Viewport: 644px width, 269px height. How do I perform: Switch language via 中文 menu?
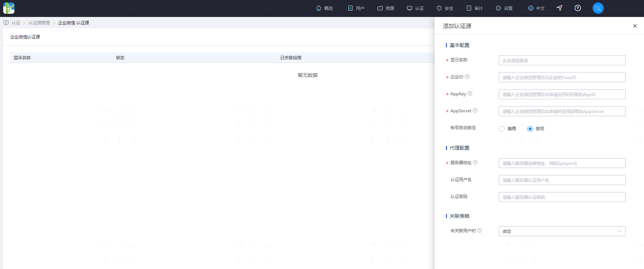536,8
